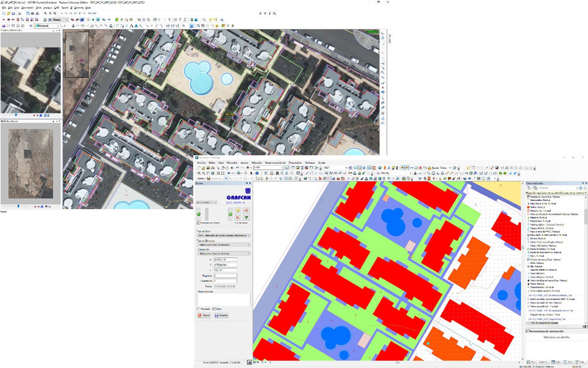Click Undo arrow in ArcMap toolbar
The height and width of the screenshot is (368, 588).
pos(237,167)
